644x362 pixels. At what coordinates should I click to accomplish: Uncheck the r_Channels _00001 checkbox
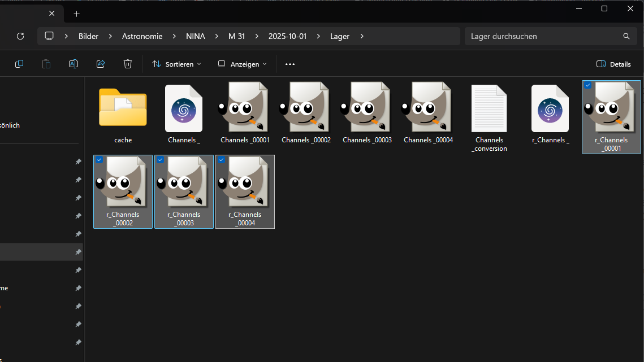(x=588, y=85)
